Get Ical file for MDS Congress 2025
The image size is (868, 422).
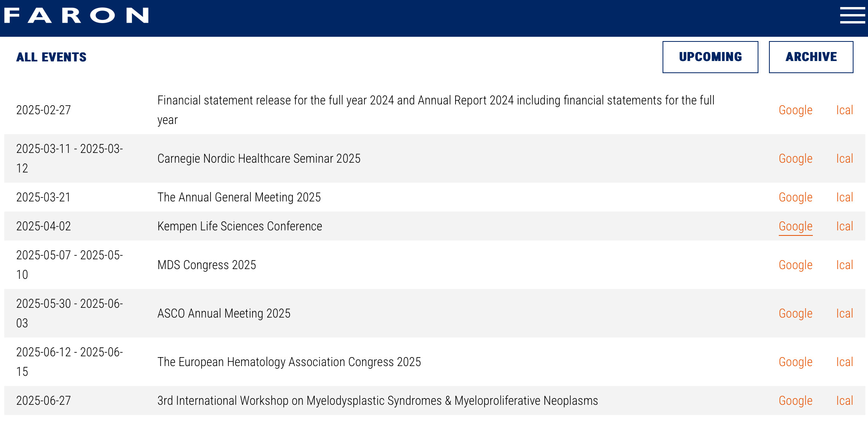coord(845,265)
